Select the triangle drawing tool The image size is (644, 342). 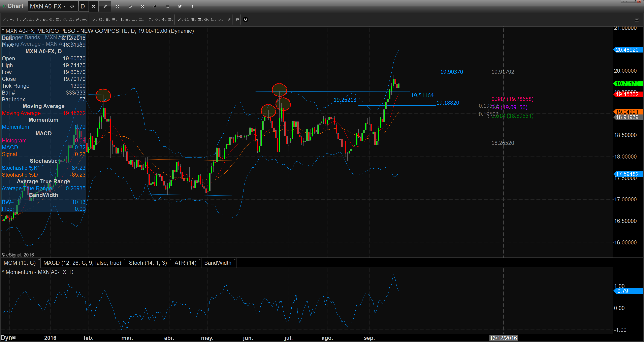pos(71,20)
